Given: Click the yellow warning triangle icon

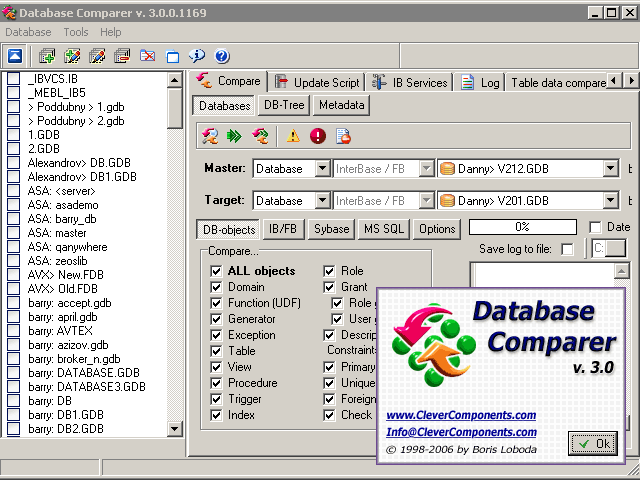Looking at the screenshot, I should click(x=293, y=136).
